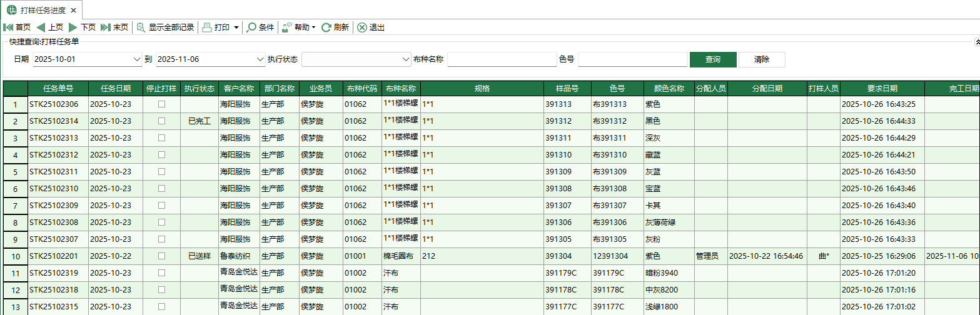Tick 停止打样 checkbox for STK25102319

click(161, 273)
